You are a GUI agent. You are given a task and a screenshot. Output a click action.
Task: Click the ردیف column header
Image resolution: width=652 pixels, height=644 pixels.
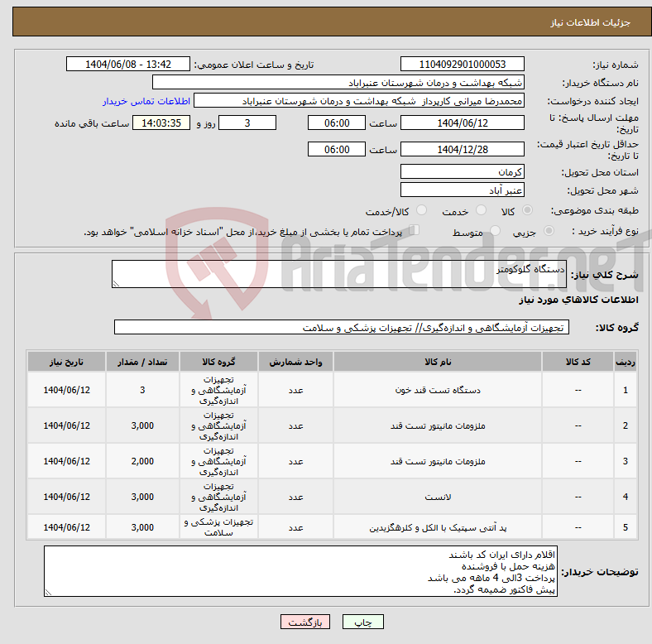[x=625, y=362]
